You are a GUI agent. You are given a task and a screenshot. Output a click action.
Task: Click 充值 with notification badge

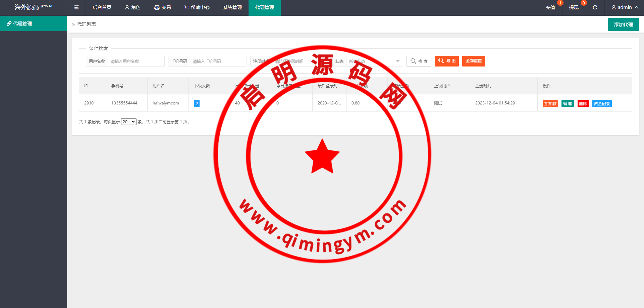[550, 7]
